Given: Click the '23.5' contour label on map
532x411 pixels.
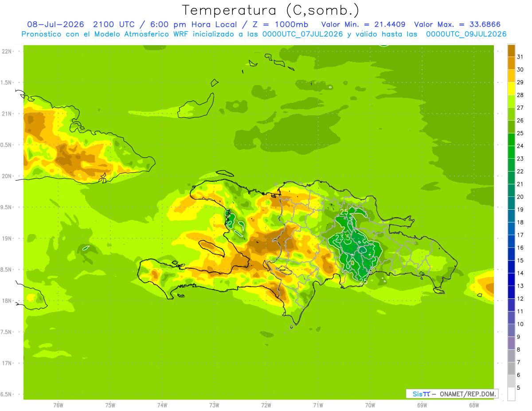Looking at the screenshot, I should click(343, 238).
